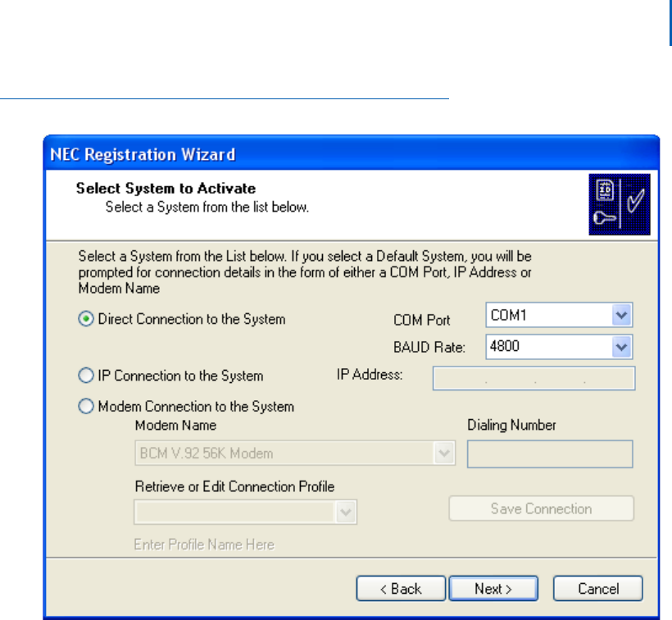Click the Retrieve or Edit Connection Profile label

(234, 486)
